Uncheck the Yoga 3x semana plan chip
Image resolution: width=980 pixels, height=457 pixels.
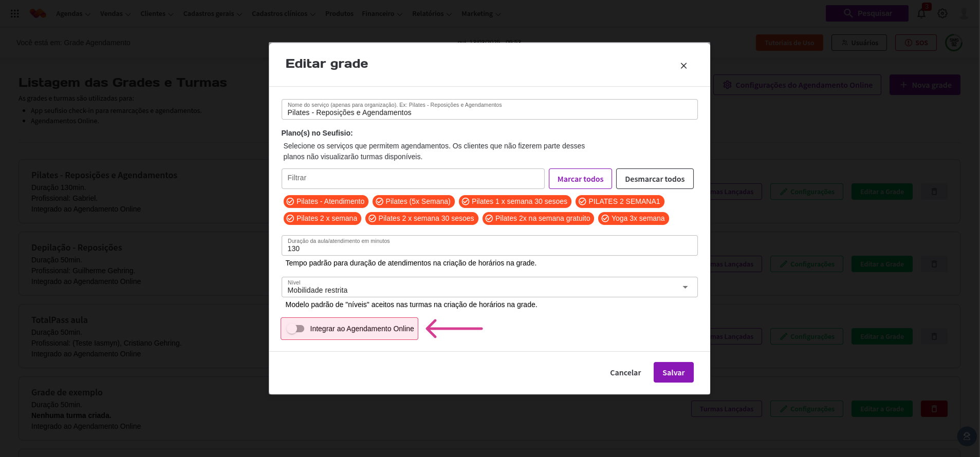[633, 219]
